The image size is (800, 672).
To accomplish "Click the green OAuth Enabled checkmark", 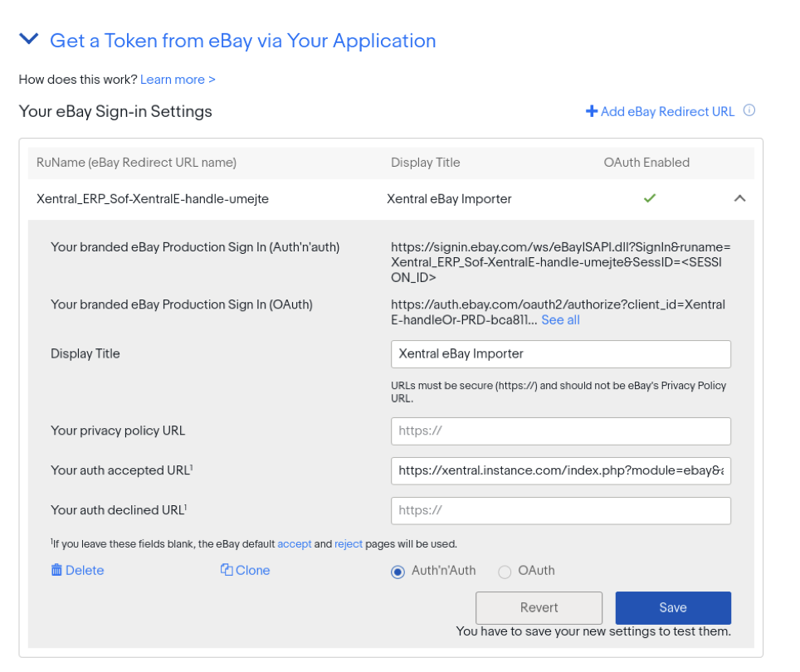I will coord(650,198).
